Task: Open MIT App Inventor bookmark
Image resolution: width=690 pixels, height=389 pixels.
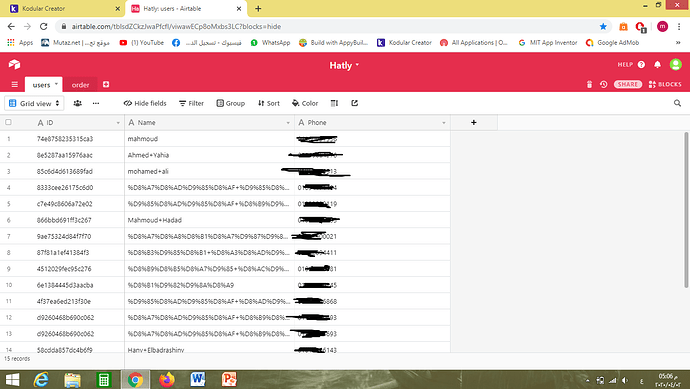Action: tap(548, 43)
